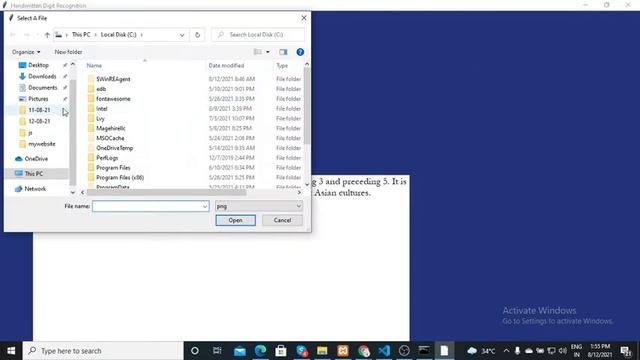Open the 11-08-21 folder in sidebar

[39, 110]
